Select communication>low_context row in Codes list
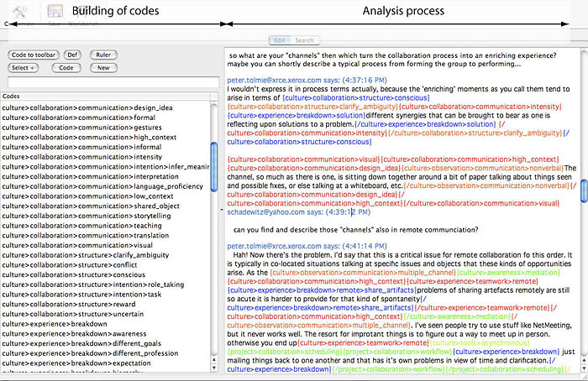The width and height of the screenshot is (588, 381). point(105,196)
